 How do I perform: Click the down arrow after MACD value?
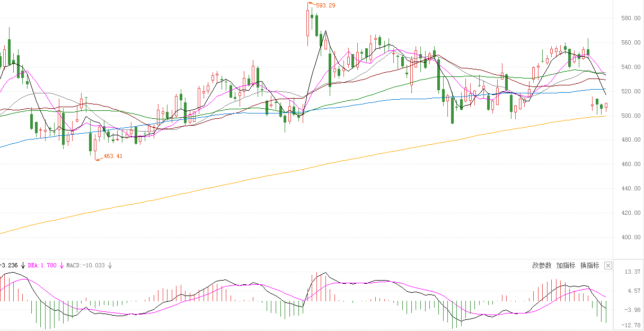[110, 265]
